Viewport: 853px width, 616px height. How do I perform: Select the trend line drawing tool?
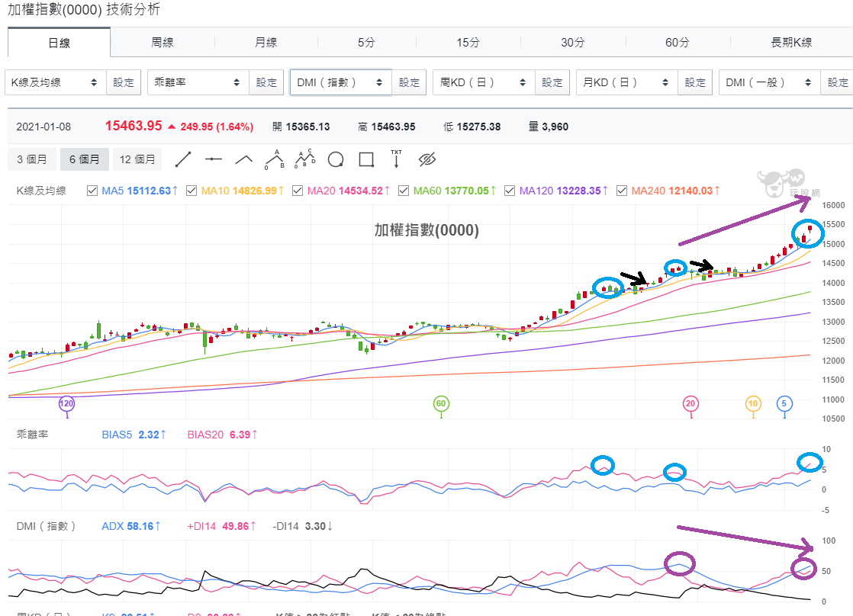tap(183, 159)
